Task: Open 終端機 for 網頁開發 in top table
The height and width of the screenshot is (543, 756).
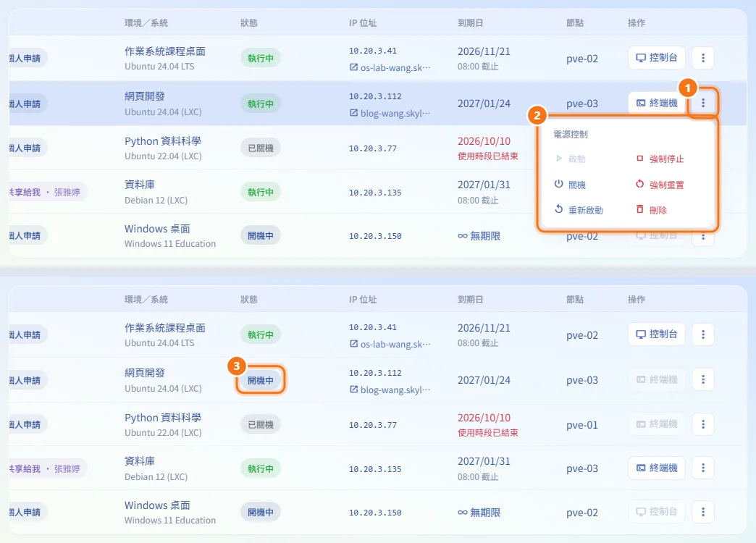Action: tap(657, 103)
